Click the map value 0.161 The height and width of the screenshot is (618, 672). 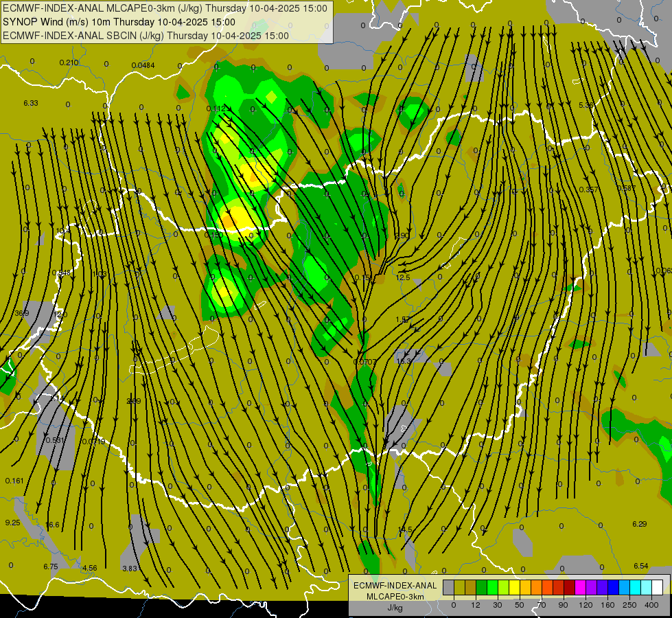click(x=14, y=481)
